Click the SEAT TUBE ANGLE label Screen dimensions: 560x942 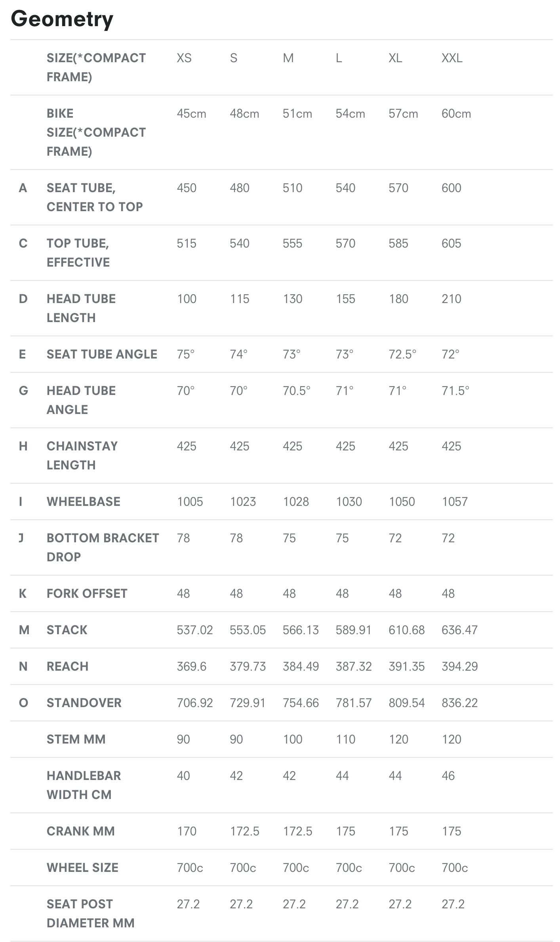[102, 354]
